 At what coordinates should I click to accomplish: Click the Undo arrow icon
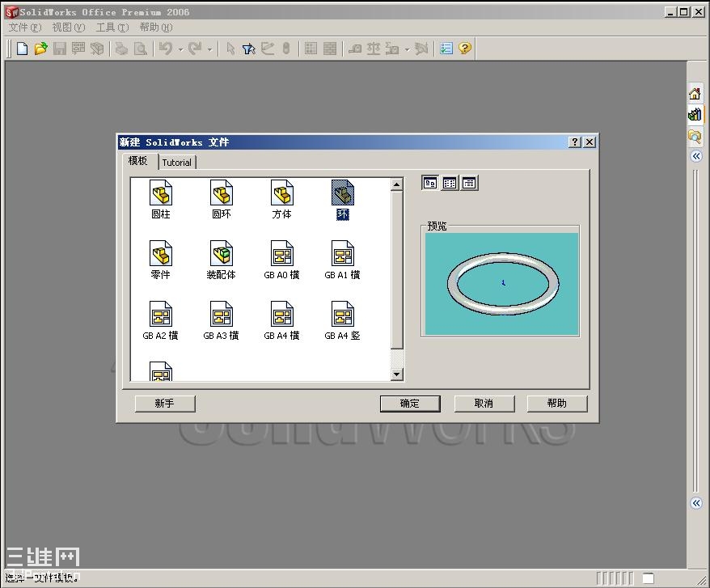(x=166, y=48)
